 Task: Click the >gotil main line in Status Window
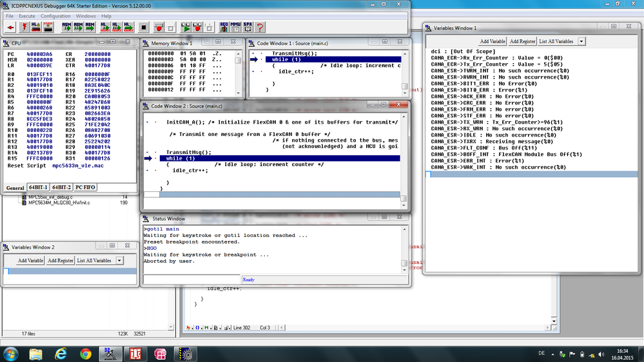click(161, 229)
